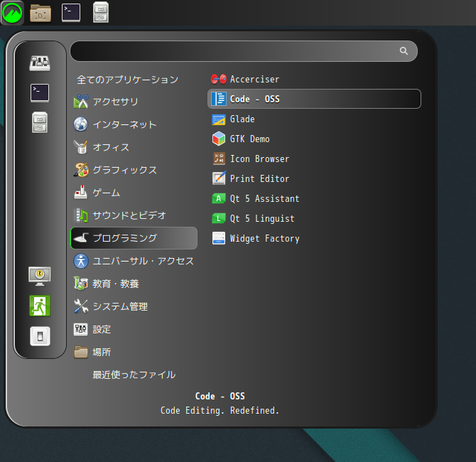Select the サウンドとビデオ category

(134, 215)
